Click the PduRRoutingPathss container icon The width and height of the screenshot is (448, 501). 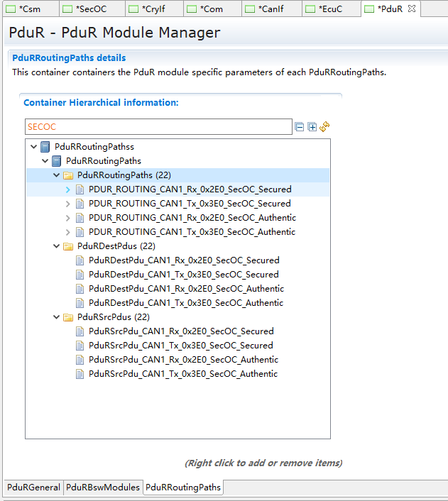(45, 147)
